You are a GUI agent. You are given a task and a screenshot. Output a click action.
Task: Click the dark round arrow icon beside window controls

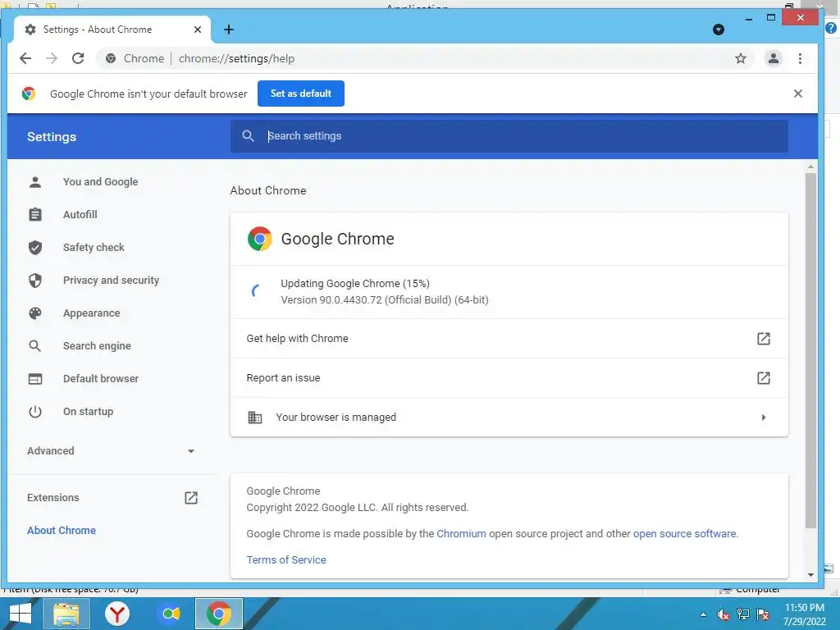719,30
